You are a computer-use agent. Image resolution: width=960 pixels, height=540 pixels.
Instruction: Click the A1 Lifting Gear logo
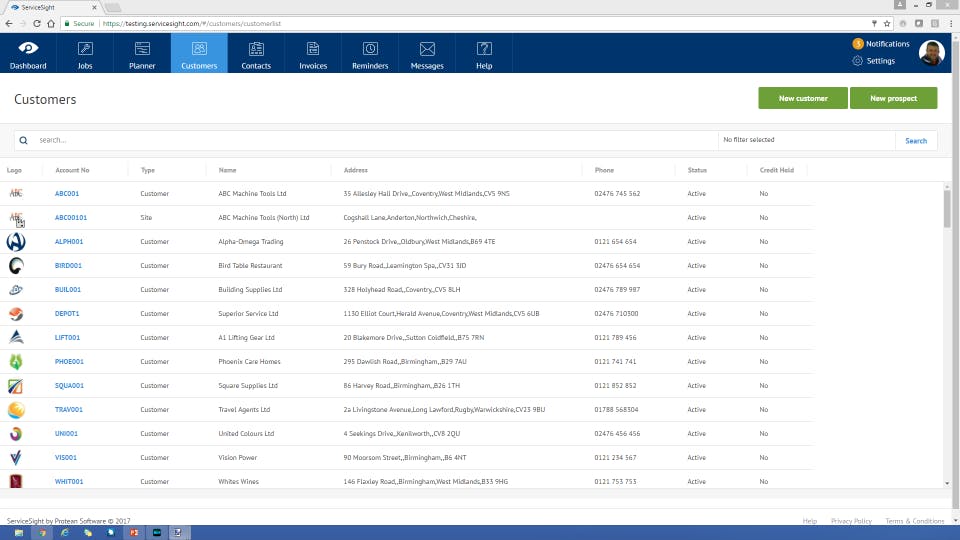(16, 337)
